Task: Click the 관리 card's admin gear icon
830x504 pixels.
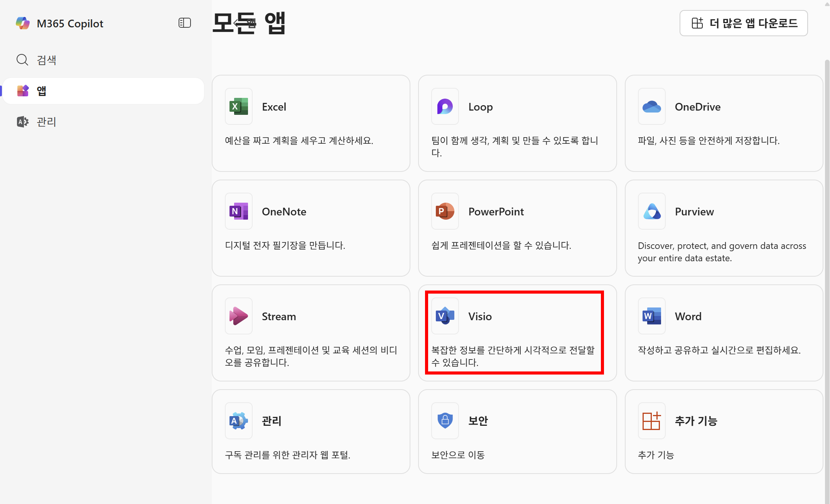Action: [239, 421]
